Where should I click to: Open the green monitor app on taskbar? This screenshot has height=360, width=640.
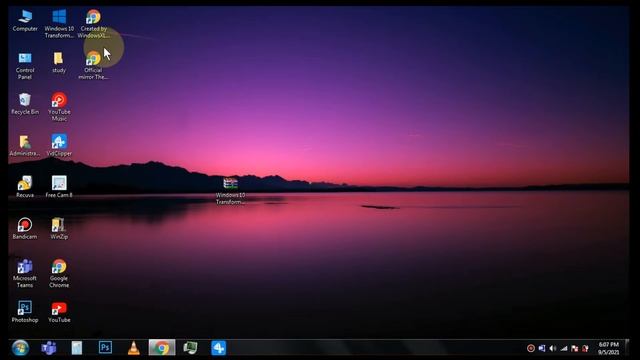[x=190, y=348]
